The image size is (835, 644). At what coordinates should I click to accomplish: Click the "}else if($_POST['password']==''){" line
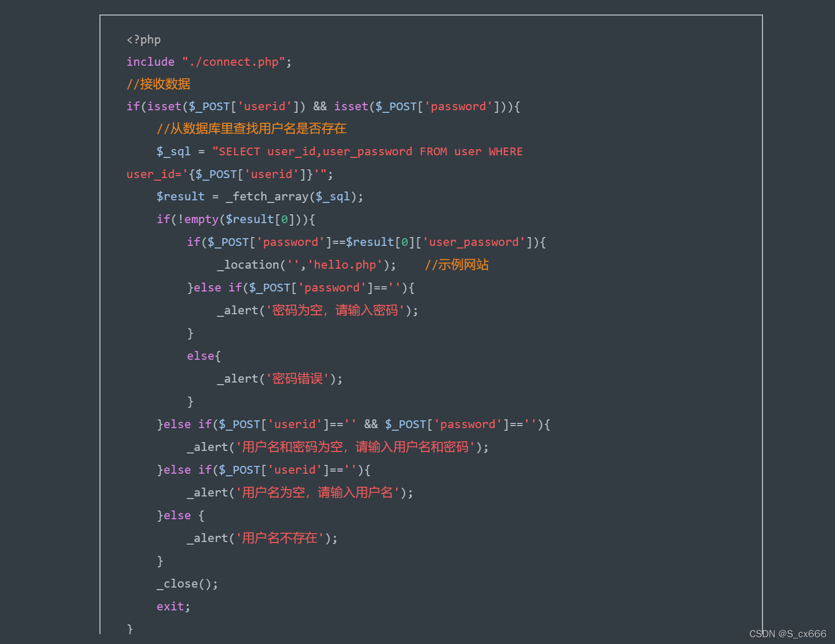tap(300, 288)
